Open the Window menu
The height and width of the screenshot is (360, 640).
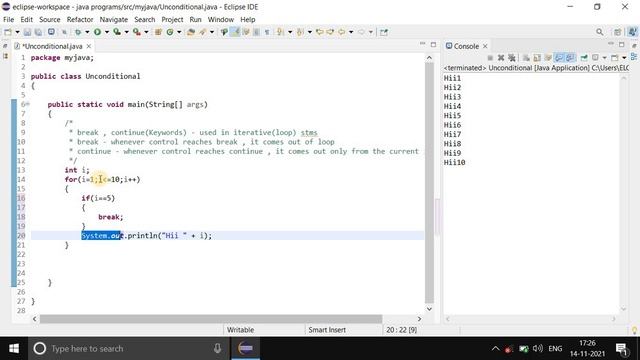coord(220,19)
